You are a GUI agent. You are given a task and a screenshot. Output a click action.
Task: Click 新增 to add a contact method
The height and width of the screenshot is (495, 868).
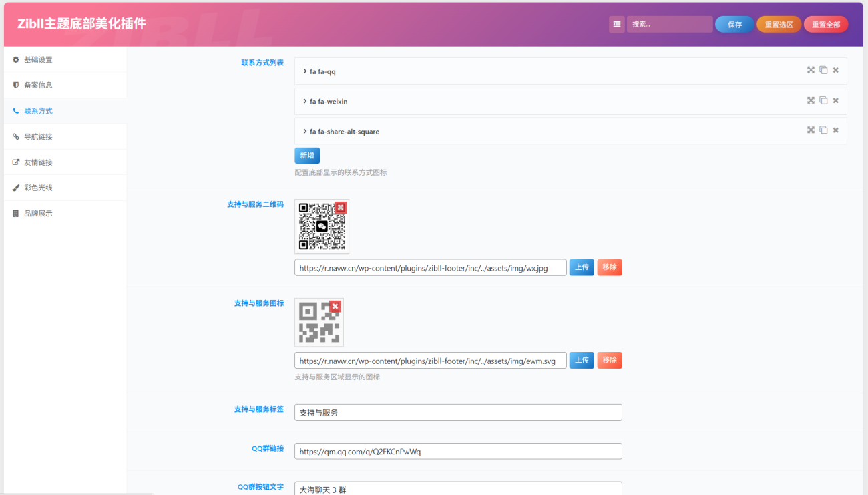coord(307,156)
